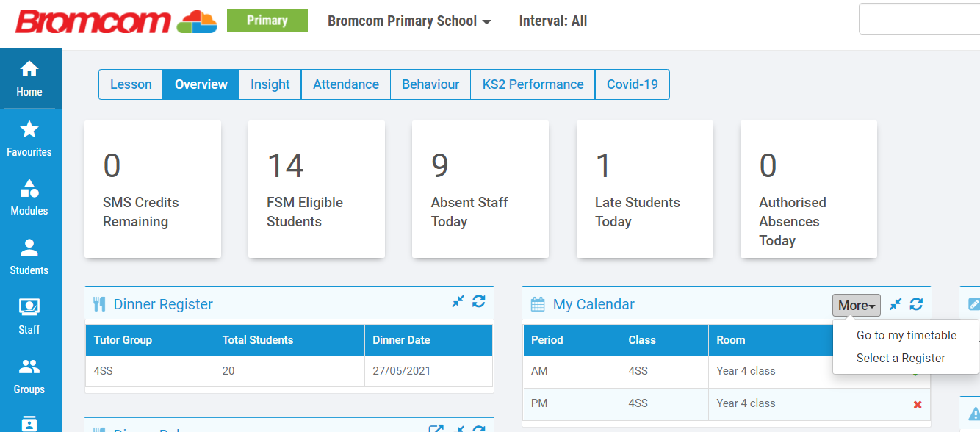Choose Select a Register option

(900, 358)
